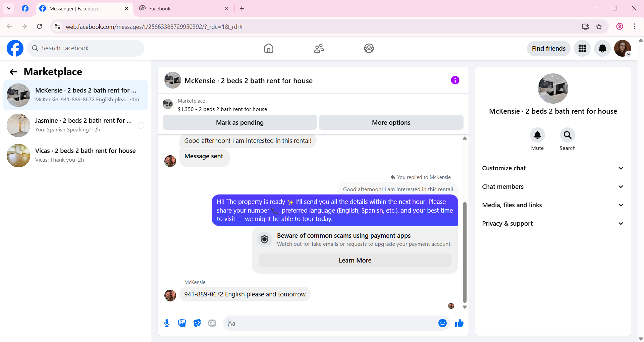Click the facebook icon left of the tabs
Image resolution: width=644 pixels, height=342 pixels.
click(25, 8)
